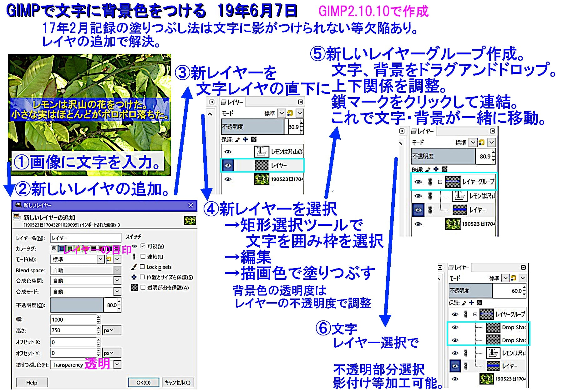
Task: Select the second Drop Shadow layer row
Action: coord(488,340)
